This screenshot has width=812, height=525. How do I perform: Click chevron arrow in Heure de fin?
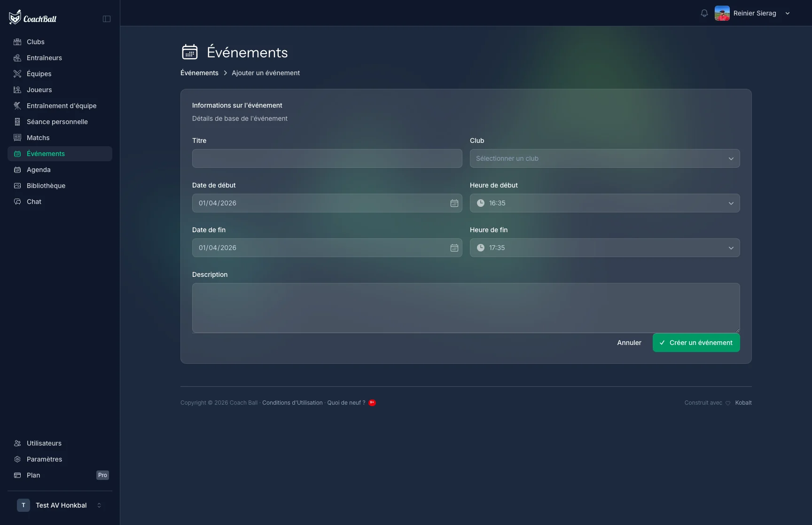pos(731,248)
